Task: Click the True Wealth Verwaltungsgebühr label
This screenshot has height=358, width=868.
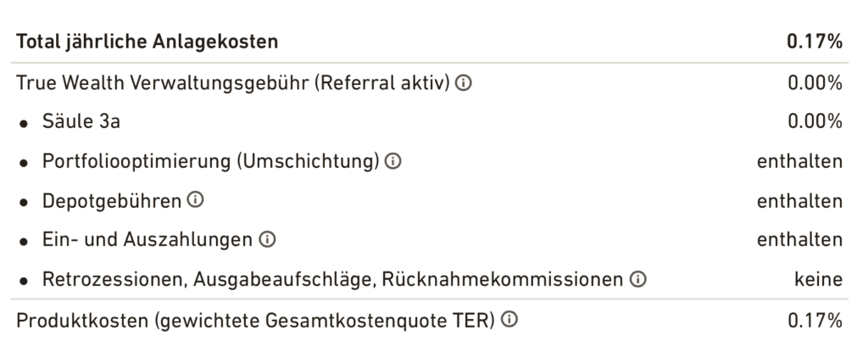Action: [x=232, y=83]
